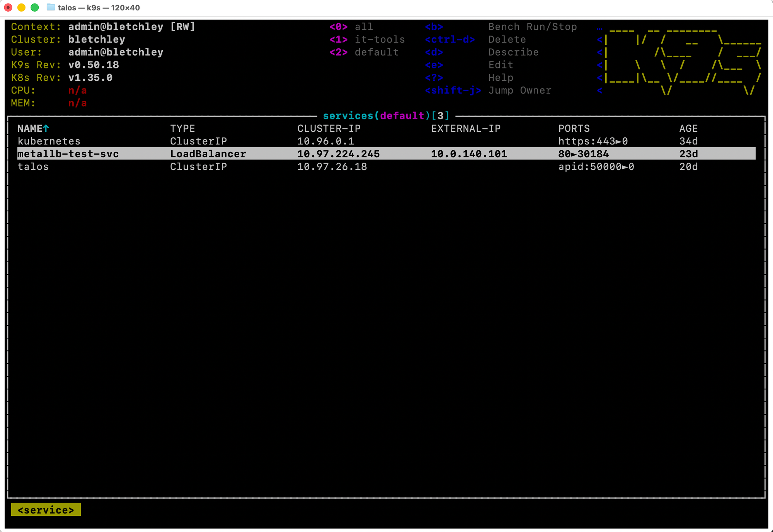Click the CLUSTER-IP column header
The width and height of the screenshot is (773, 532).
329,128
